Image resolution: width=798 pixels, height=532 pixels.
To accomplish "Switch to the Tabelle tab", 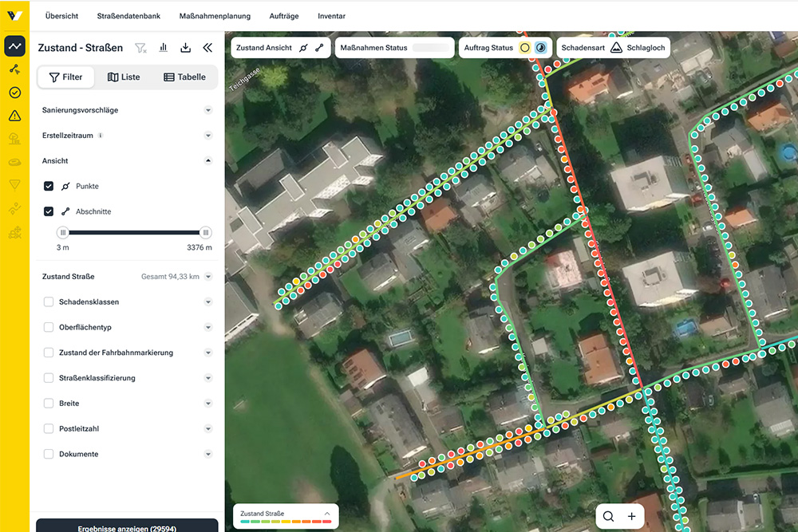I will coord(185,77).
